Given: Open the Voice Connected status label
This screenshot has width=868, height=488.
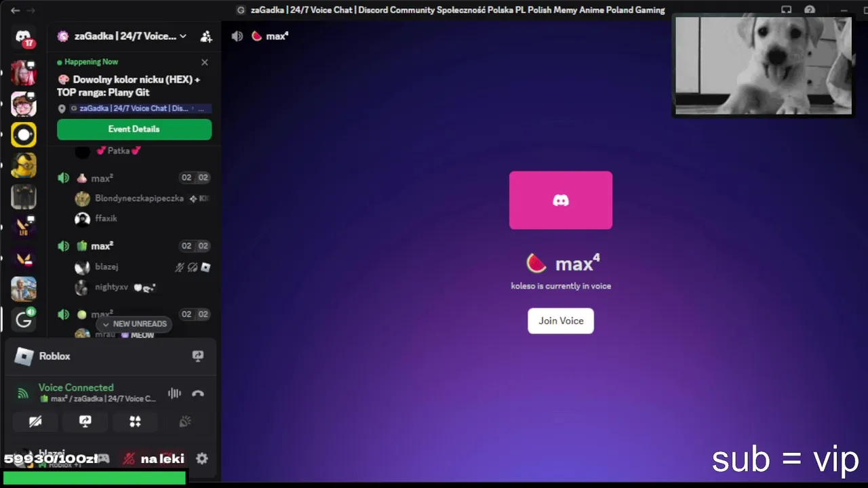Looking at the screenshot, I should 76,388.
